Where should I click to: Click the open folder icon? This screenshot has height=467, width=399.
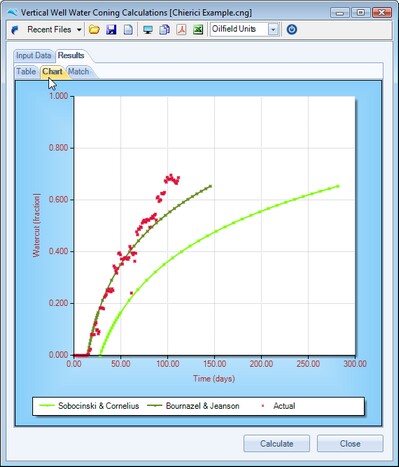pyautogui.click(x=94, y=30)
